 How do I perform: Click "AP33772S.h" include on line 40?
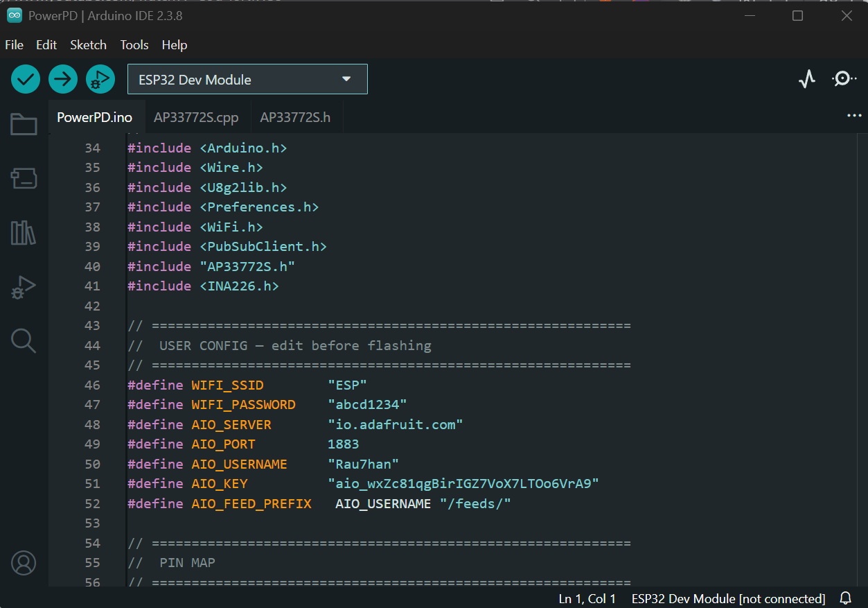[x=247, y=266]
